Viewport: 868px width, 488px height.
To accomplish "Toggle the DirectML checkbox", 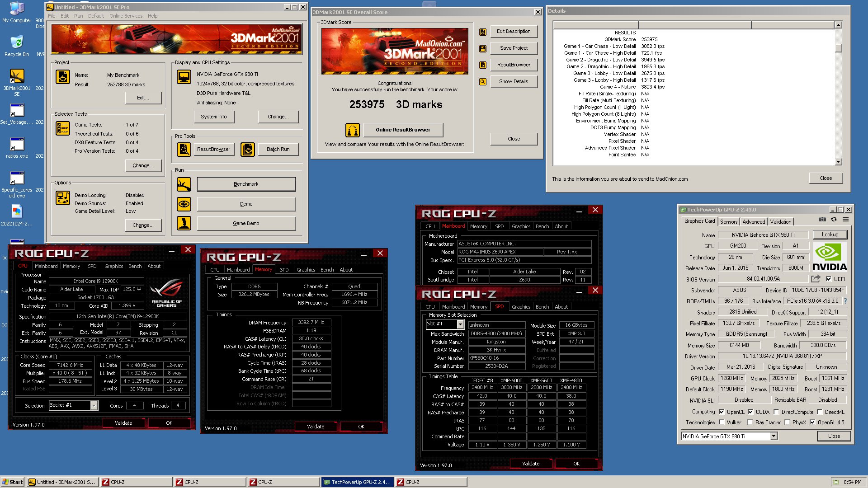I will (x=820, y=412).
